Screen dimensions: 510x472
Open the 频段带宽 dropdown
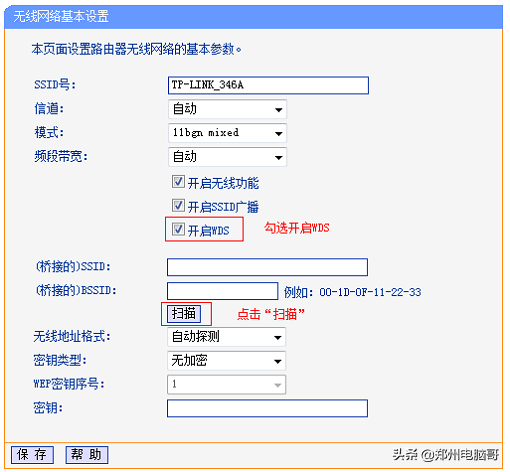227,157
